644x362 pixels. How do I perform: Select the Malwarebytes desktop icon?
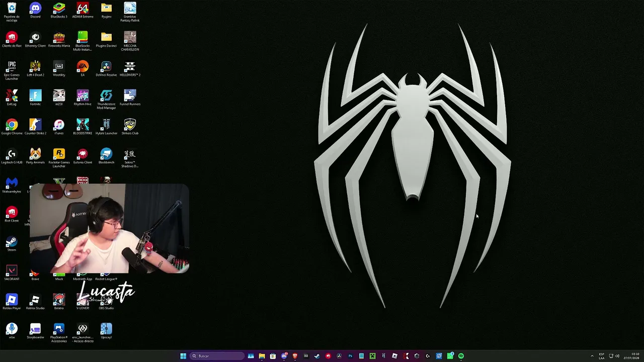[x=12, y=186]
